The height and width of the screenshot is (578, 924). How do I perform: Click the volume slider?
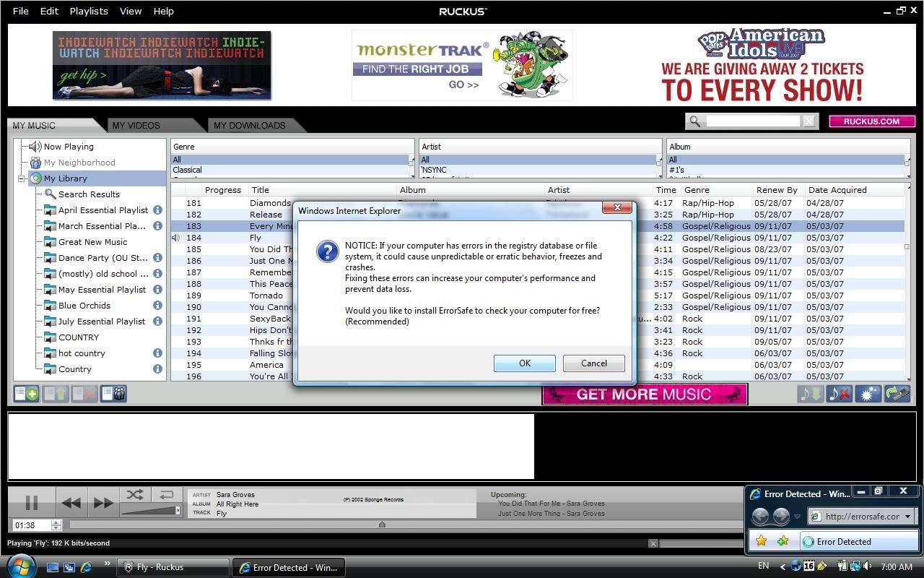click(150, 511)
